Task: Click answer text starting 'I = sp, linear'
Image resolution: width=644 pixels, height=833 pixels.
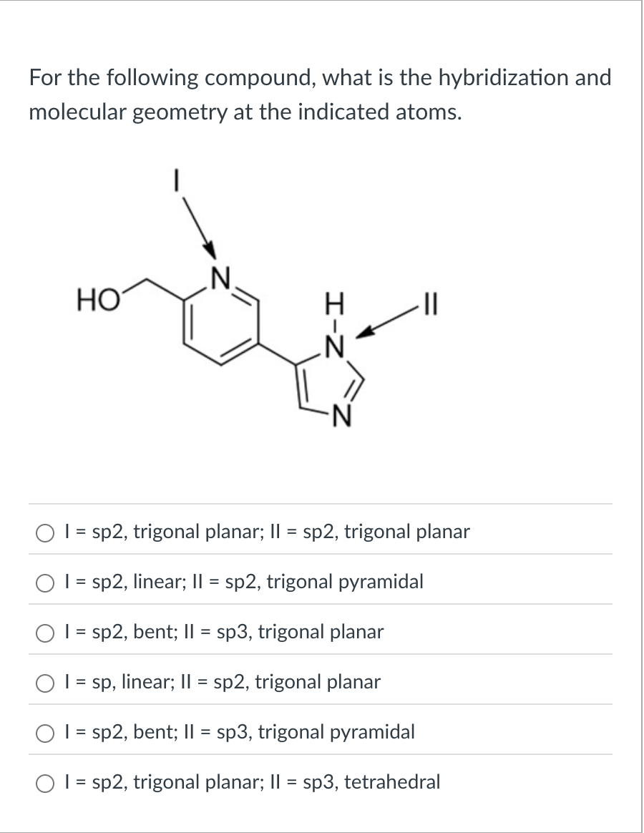Action: pyautogui.click(x=222, y=681)
